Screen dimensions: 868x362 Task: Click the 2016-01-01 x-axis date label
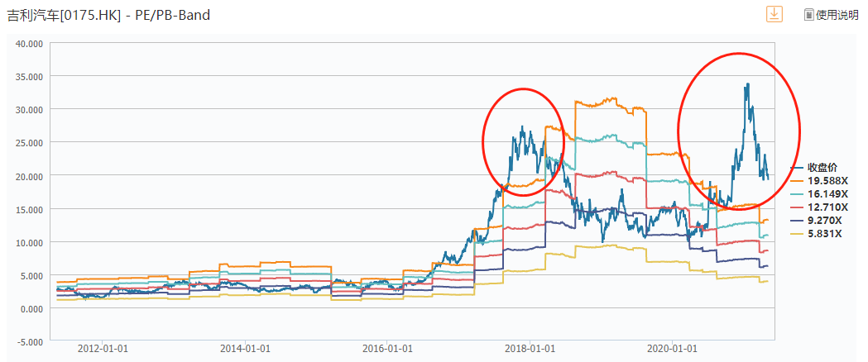387,349
